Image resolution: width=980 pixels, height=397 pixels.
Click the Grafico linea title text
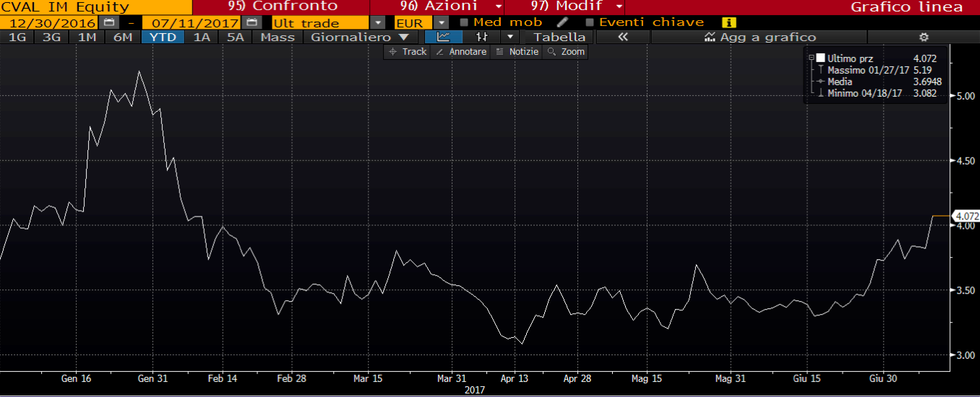[x=906, y=6]
